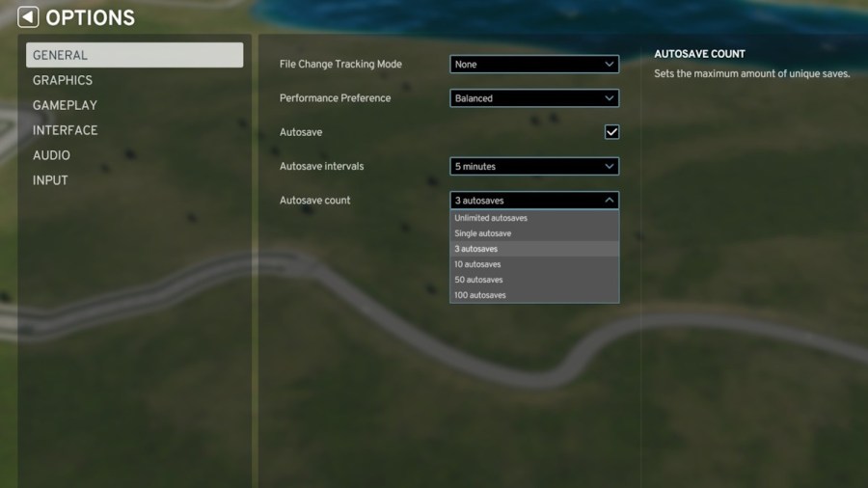Open the GAMEPLAY settings tab
Viewport: 868px width, 488px height.
[65, 105]
